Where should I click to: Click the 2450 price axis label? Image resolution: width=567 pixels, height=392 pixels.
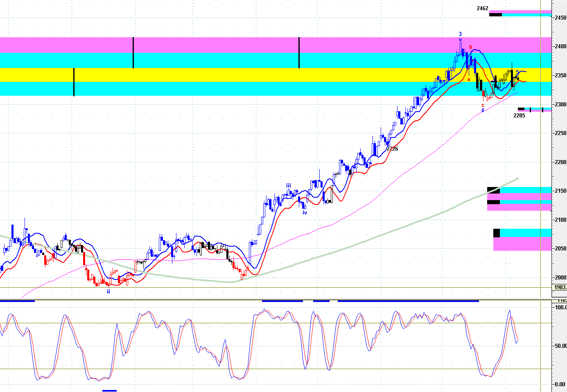[x=560, y=18]
